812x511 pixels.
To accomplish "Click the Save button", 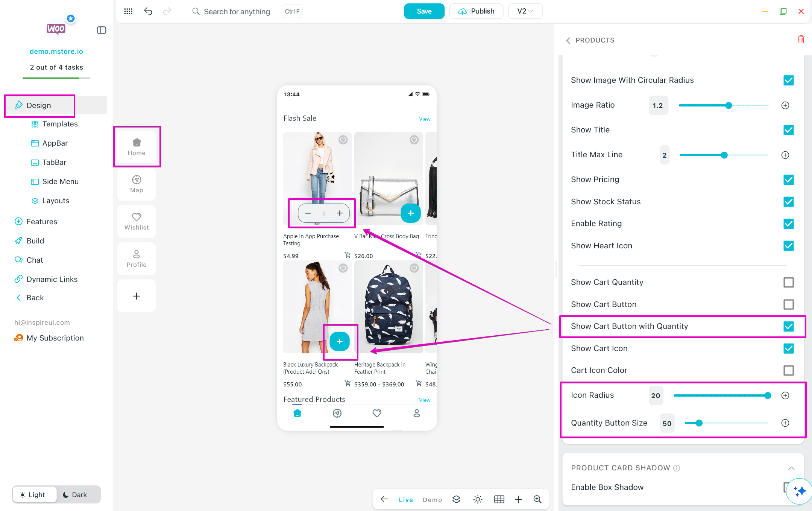I will coord(424,11).
